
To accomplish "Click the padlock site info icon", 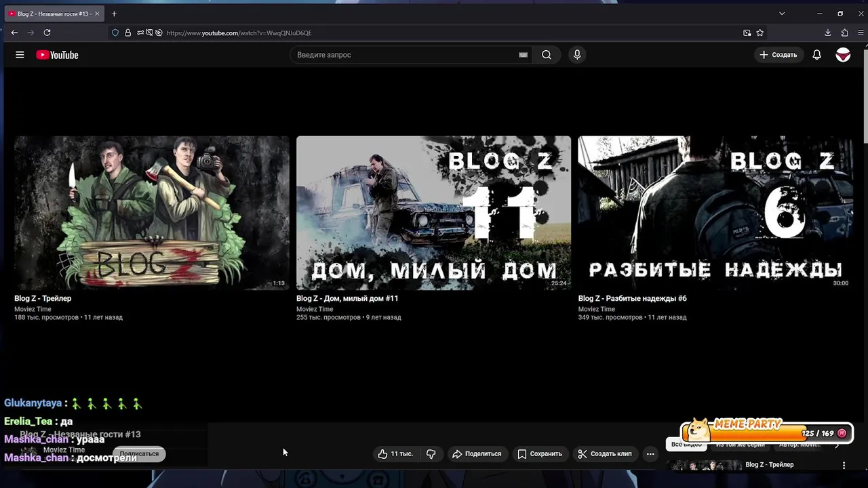I will tap(127, 33).
